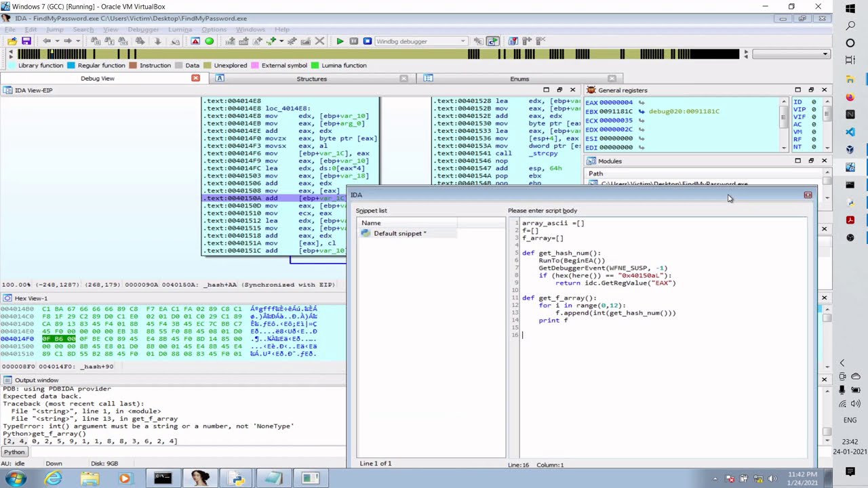
Task: Click the red breakpoint list toolbar icon
Action: (195, 41)
